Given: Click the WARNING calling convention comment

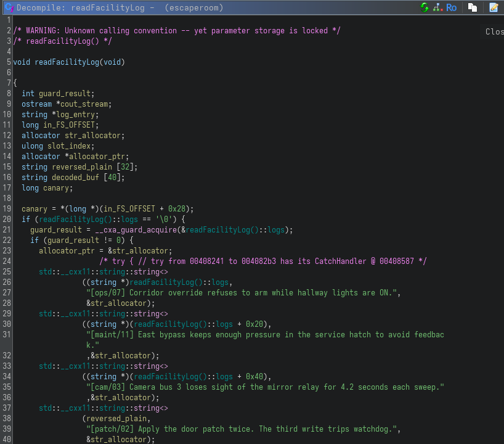Looking at the screenshot, I should [x=177, y=31].
